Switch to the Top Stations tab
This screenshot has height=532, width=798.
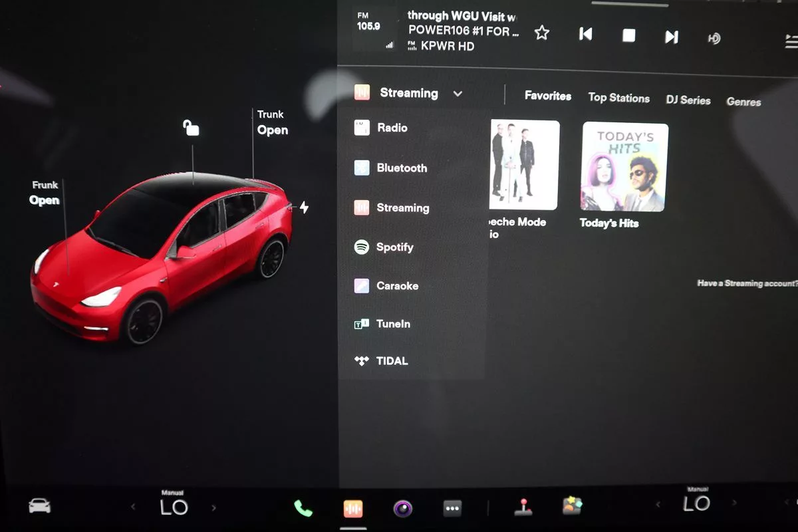point(618,98)
